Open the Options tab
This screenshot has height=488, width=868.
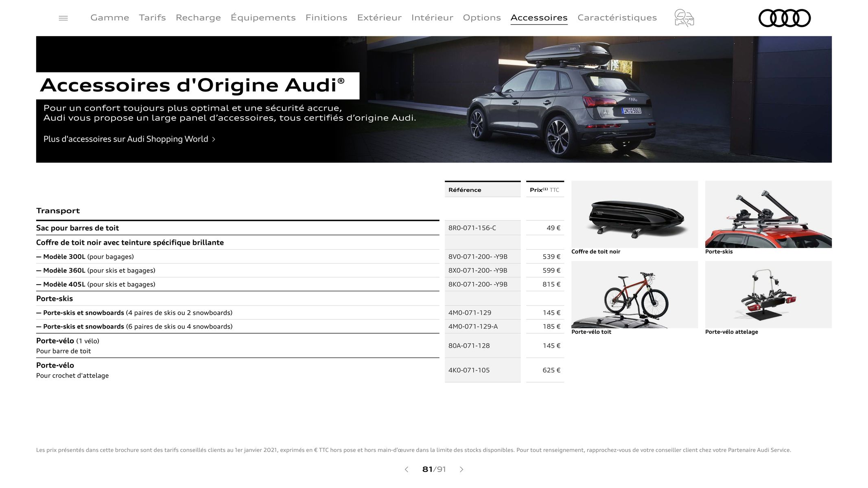482,17
